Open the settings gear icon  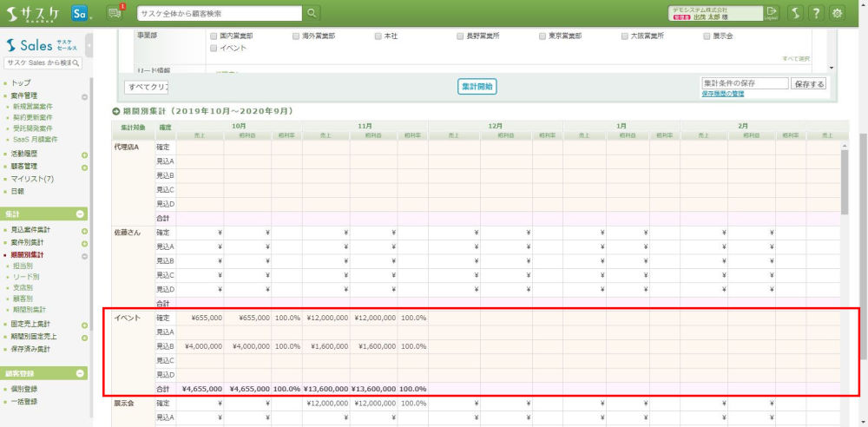point(838,13)
